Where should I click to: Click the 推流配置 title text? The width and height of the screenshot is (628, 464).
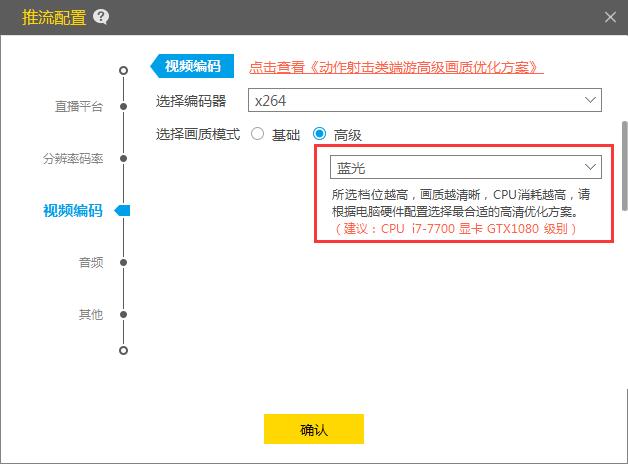pyautogui.click(x=54, y=17)
